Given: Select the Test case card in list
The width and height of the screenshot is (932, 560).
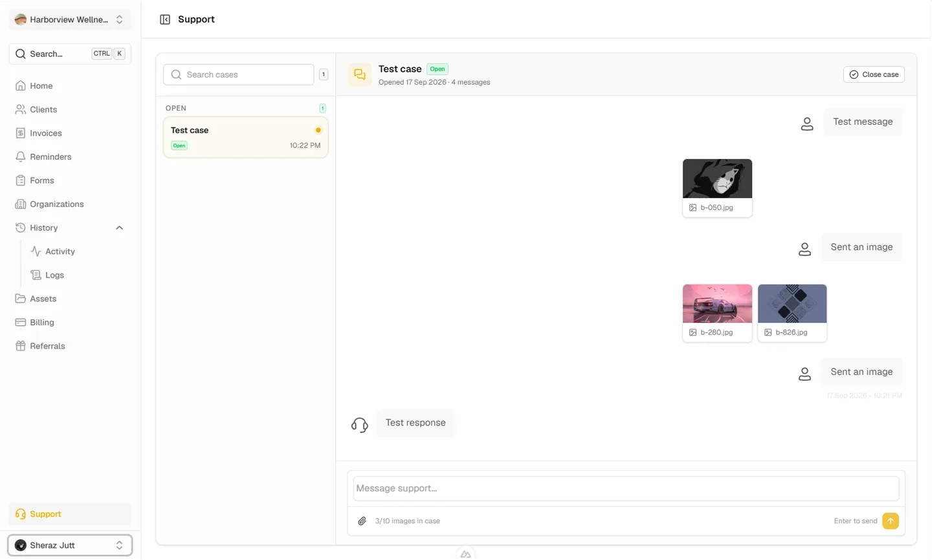Looking at the screenshot, I should 245,137.
